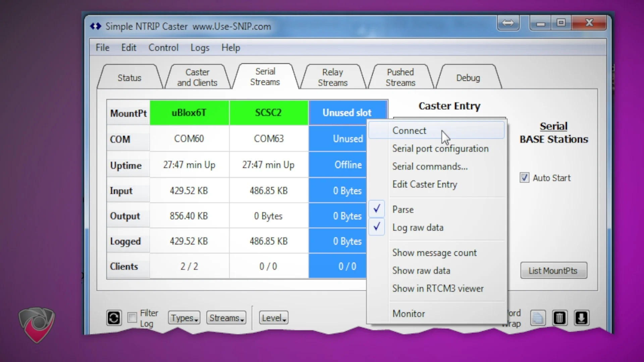
Task: Choose Show in RTCM3 viewer item
Action: tap(437, 289)
